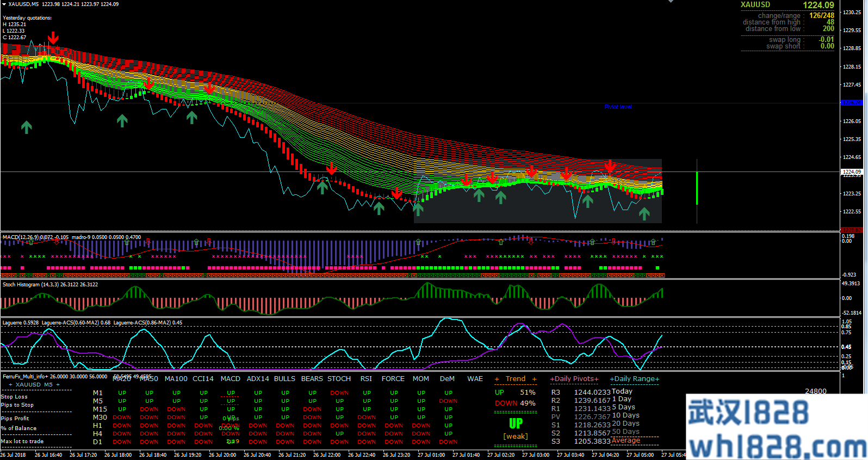Click the 1225.35 price axis label
The image size is (868, 460).
click(852, 139)
